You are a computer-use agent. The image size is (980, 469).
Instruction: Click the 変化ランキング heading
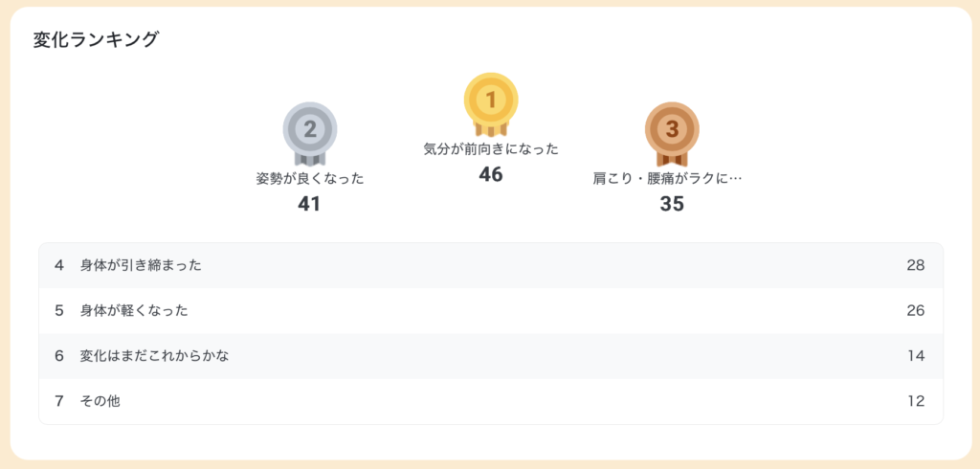96,39
